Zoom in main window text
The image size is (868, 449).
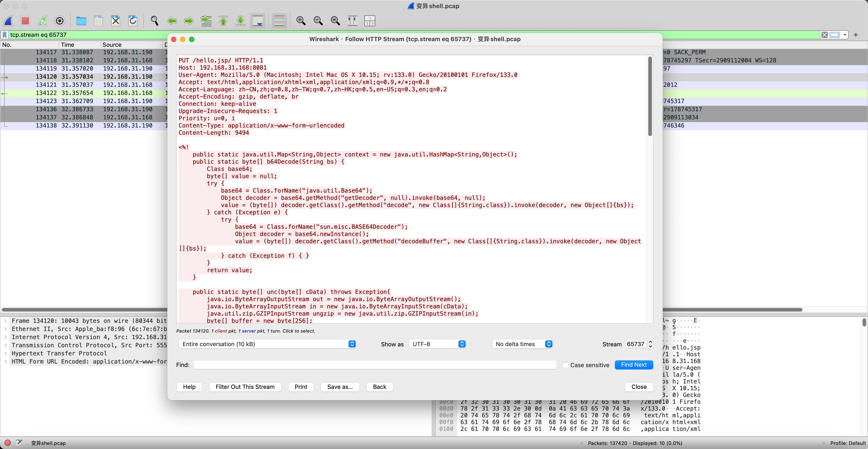[x=301, y=21]
